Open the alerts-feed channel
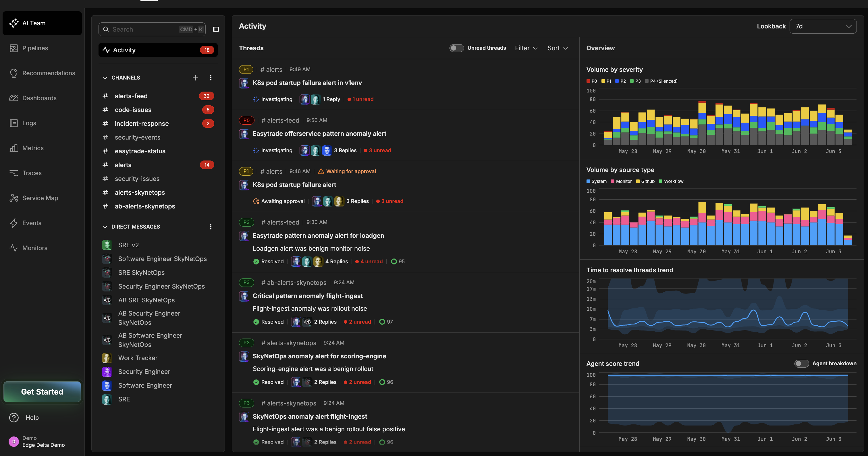Screen dimensions: 868x456 pos(158,96)
